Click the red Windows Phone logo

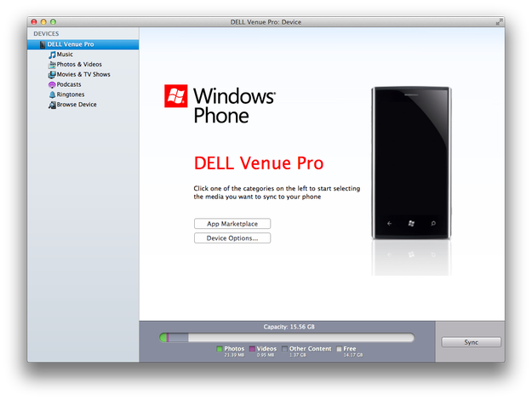click(175, 96)
